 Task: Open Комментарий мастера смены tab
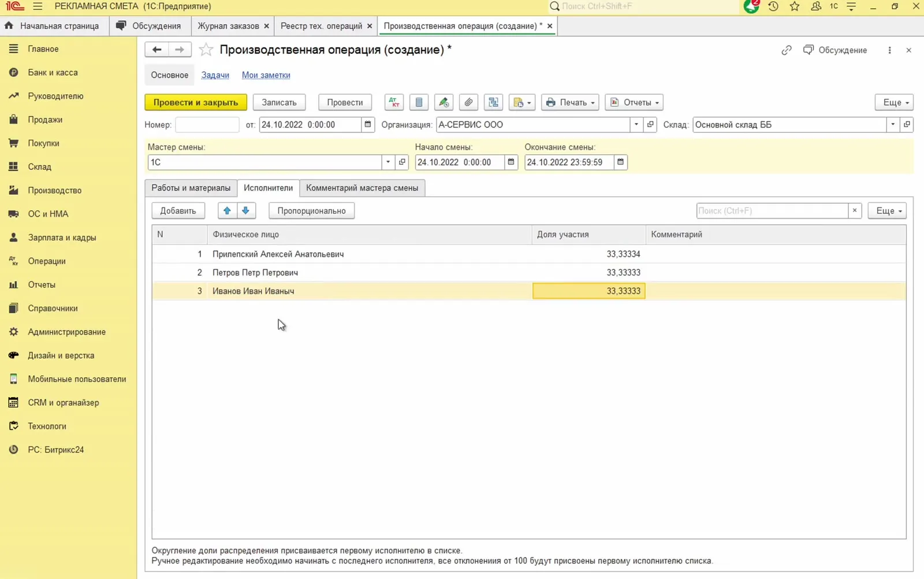coord(362,188)
